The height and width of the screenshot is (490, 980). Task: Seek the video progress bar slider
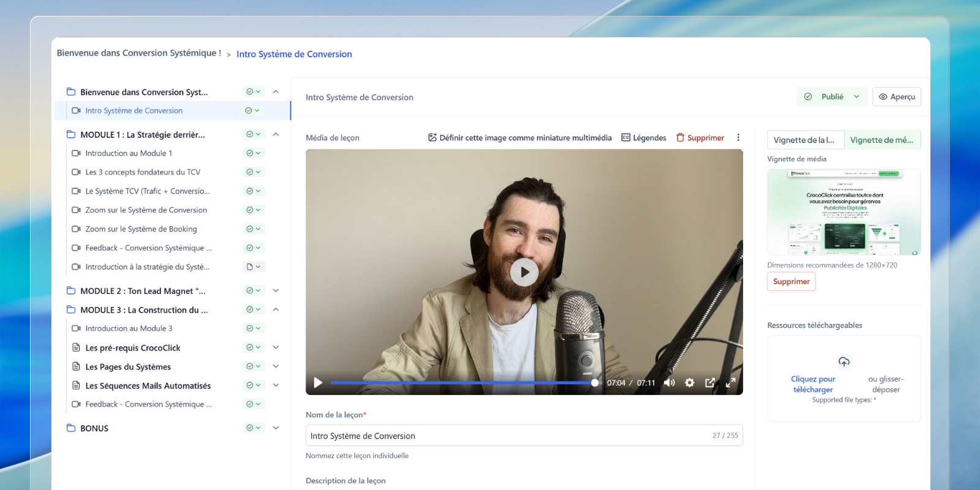click(464, 383)
